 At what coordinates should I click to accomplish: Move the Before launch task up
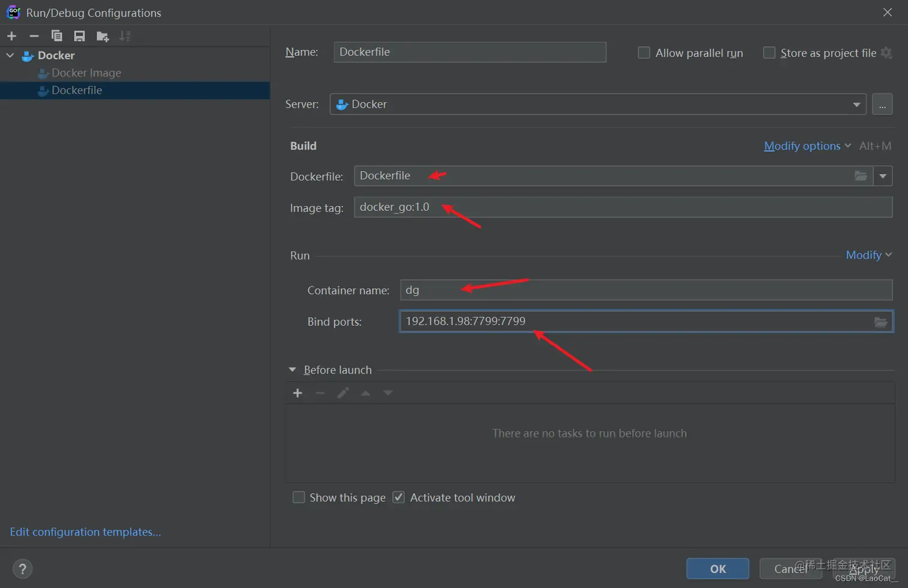click(x=365, y=393)
